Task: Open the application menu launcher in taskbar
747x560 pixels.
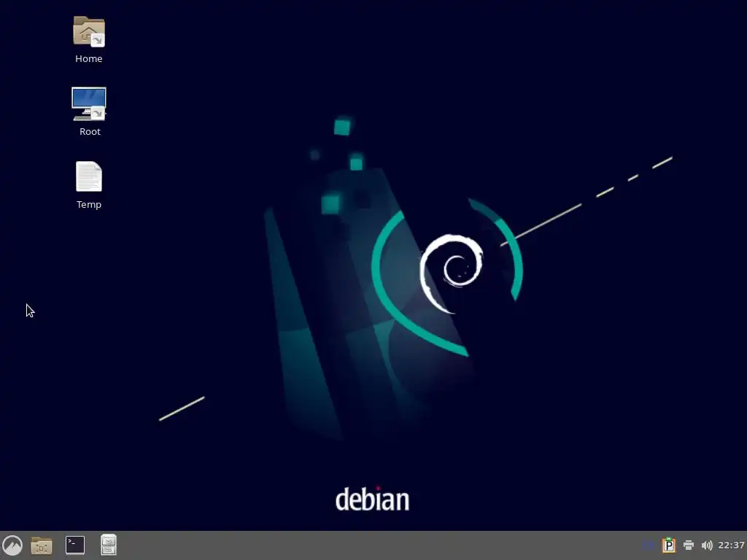Action: 12,545
